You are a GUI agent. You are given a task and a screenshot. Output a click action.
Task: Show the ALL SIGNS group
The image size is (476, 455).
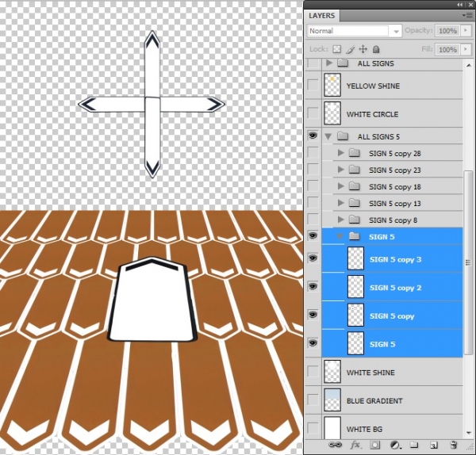313,63
